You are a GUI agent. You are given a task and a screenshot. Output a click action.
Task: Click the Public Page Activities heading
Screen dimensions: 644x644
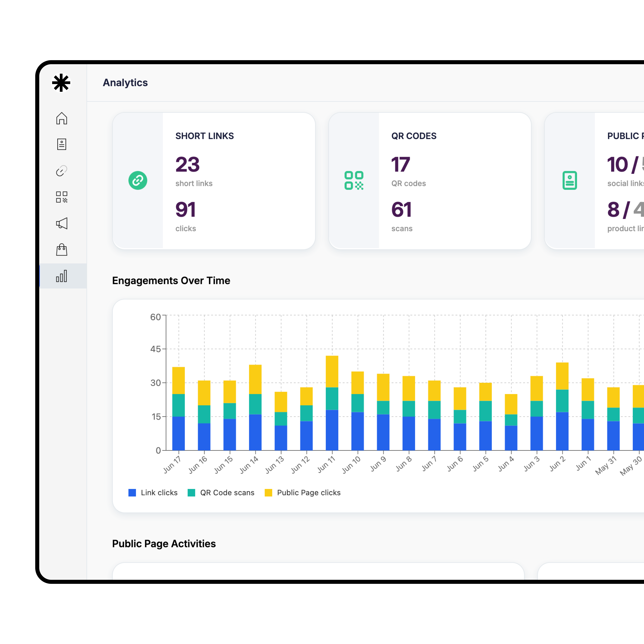[164, 544]
